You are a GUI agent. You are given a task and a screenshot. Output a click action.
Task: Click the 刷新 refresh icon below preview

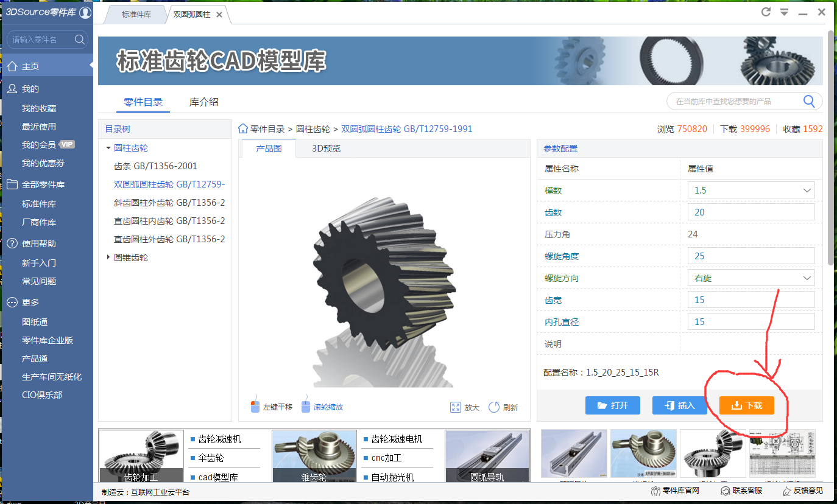[493, 407]
